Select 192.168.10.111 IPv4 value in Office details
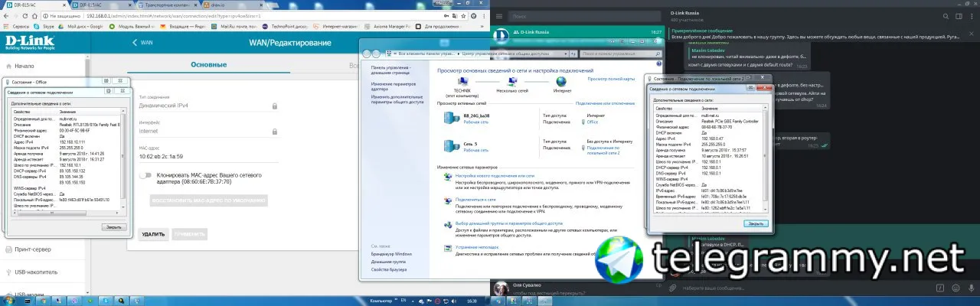980x306 pixels. coord(71,142)
